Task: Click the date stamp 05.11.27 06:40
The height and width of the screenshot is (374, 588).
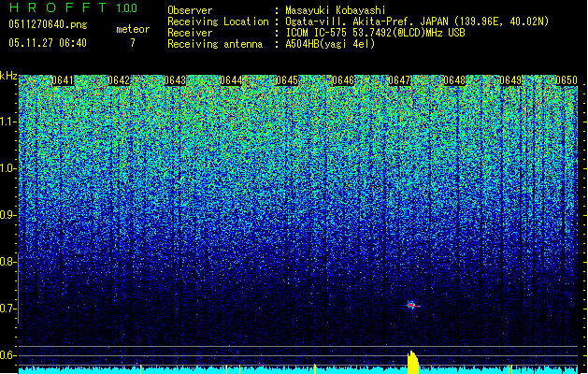Action: coord(48,43)
